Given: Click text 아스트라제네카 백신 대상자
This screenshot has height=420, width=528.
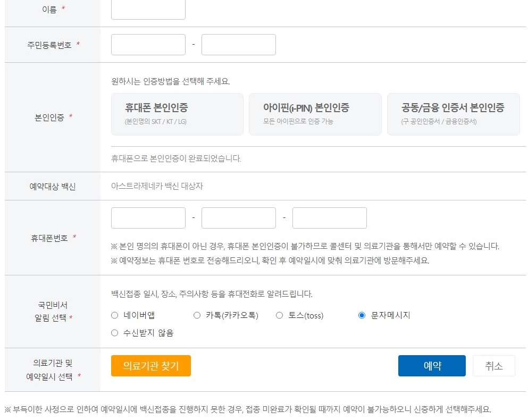Looking at the screenshot, I should pyautogui.click(x=157, y=186).
